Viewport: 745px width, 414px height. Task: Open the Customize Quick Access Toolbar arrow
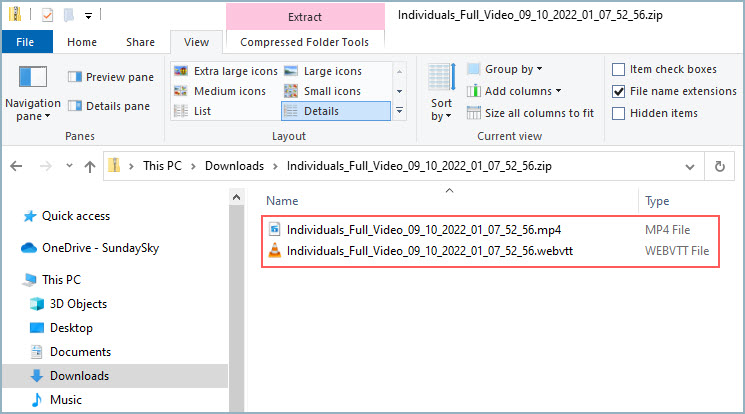[x=88, y=16]
